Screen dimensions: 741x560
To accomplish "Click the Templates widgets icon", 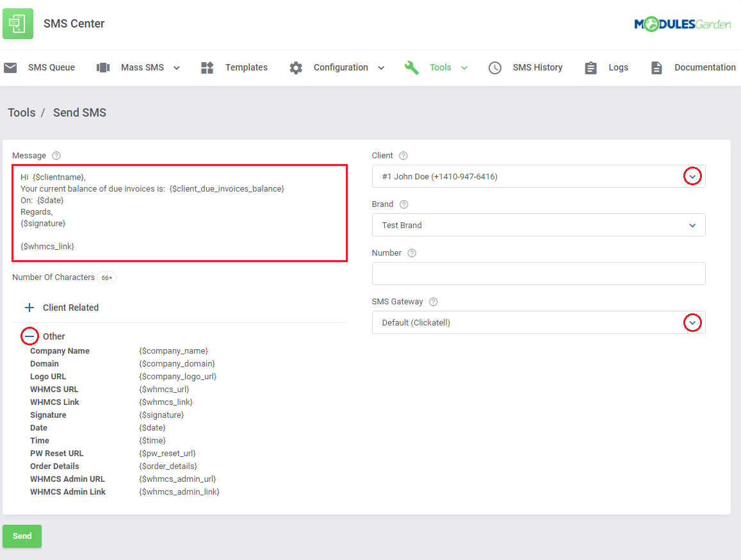I will [x=207, y=68].
